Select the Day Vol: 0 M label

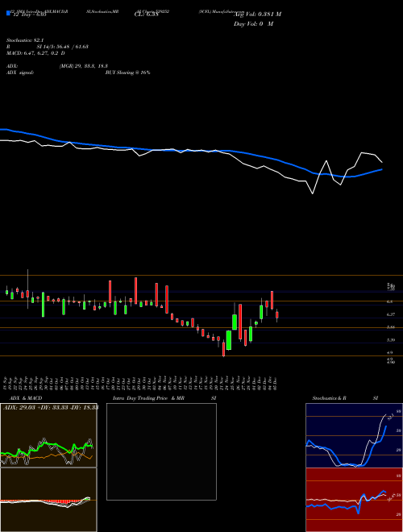click(x=253, y=23)
